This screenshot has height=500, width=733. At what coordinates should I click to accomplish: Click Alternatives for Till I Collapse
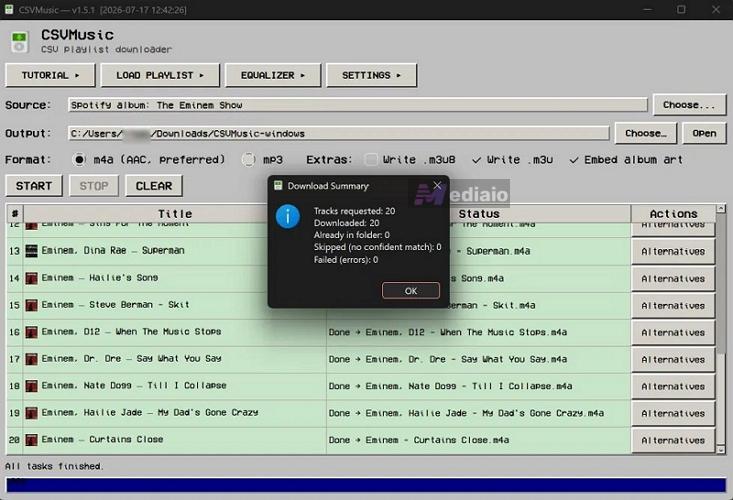(x=673, y=386)
